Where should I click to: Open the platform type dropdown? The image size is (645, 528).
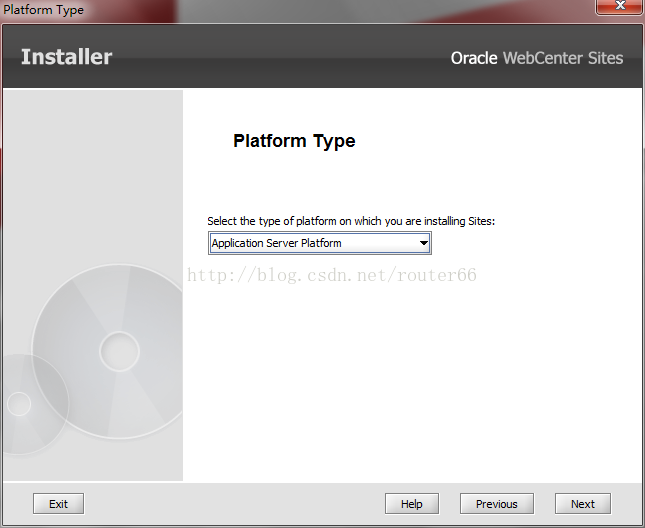(x=320, y=243)
